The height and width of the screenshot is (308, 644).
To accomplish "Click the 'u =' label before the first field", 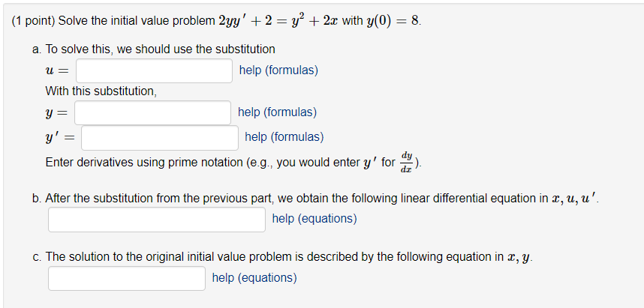I will pos(56,71).
